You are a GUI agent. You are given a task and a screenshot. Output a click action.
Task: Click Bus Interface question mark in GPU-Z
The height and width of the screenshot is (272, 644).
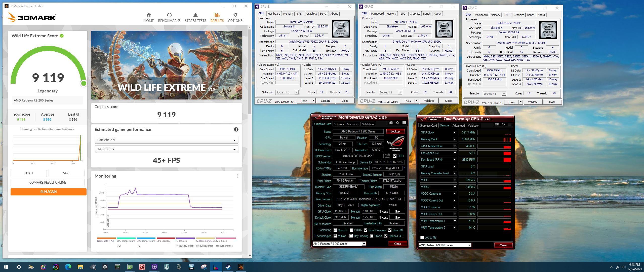(404, 168)
